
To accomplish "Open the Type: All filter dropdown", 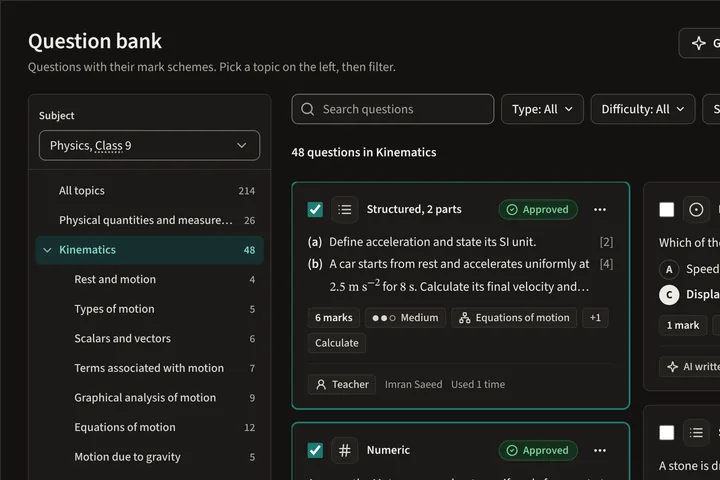I will 542,109.
